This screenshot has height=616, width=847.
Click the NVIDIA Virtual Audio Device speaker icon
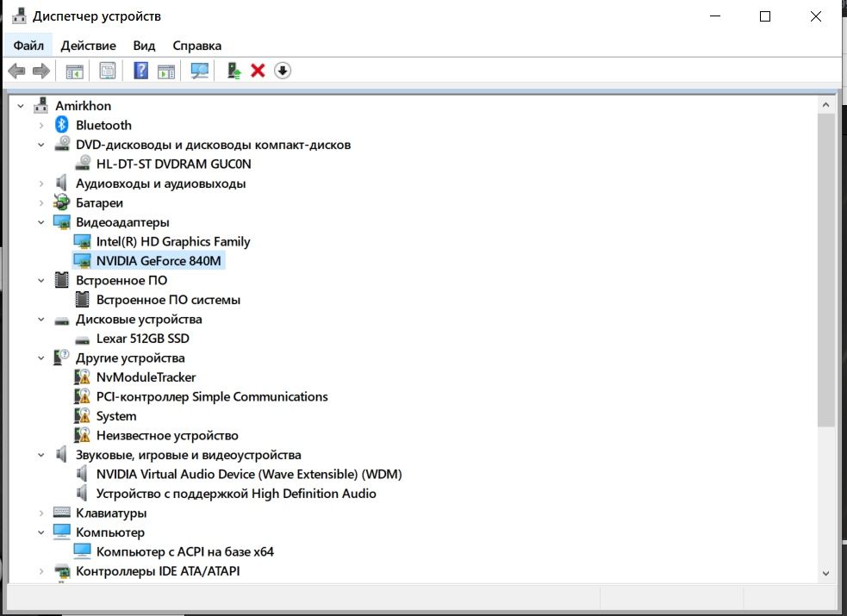tap(82, 474)
